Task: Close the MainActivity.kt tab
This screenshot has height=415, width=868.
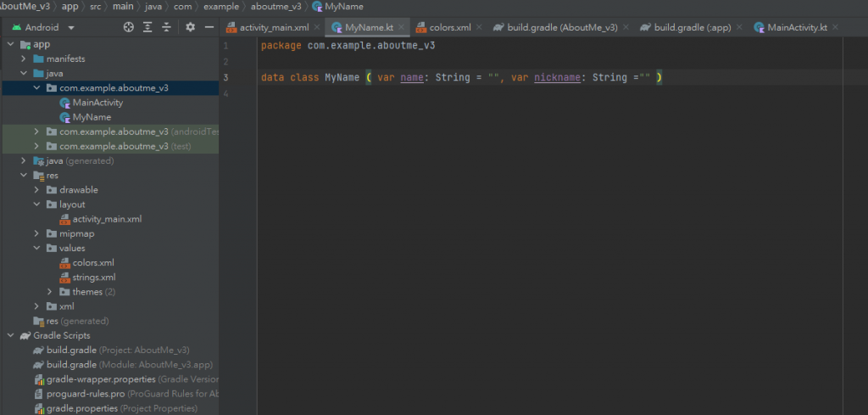Action: [835, 27]
